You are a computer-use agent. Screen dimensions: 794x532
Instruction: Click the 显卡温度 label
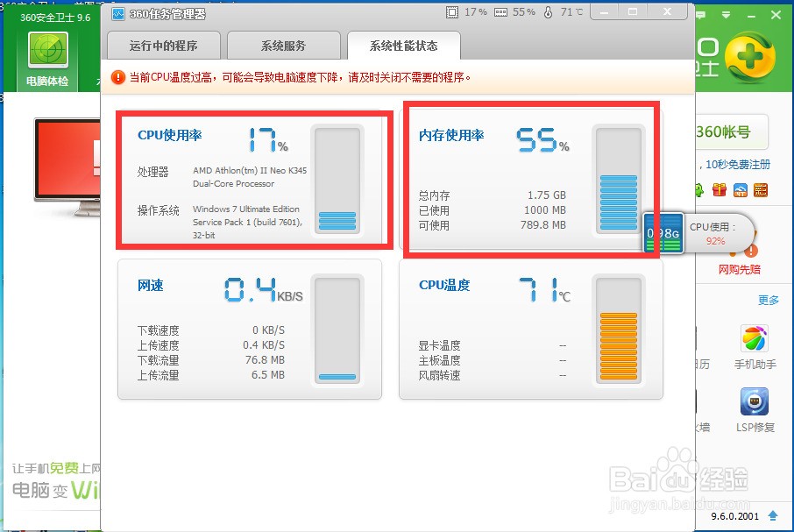(x=440, y=345)
